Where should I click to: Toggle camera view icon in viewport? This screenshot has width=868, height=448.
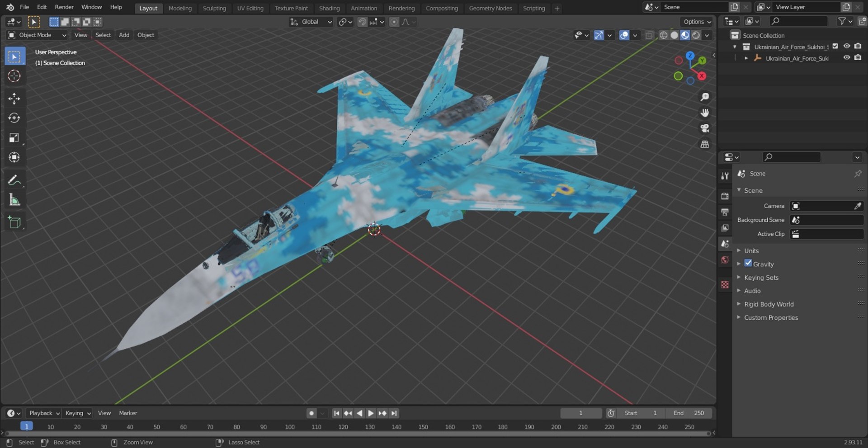click(x=704, y=128)
